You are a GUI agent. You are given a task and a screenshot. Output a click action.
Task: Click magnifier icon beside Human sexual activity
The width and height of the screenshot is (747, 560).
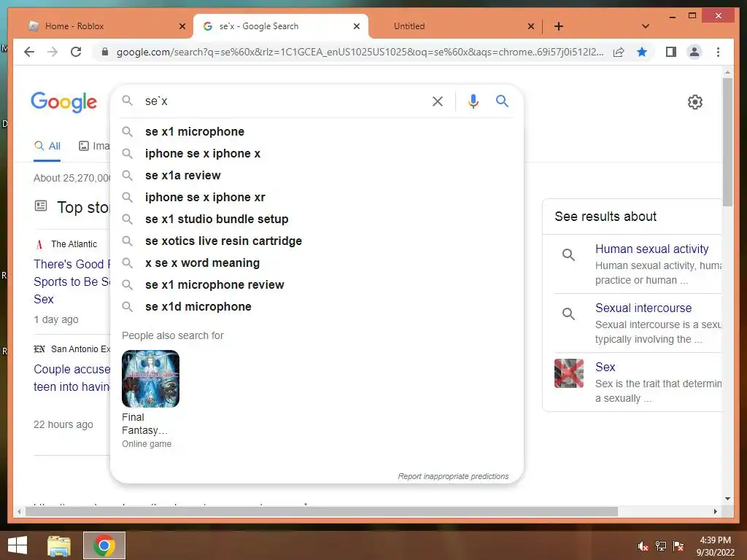tap(568, 254)
